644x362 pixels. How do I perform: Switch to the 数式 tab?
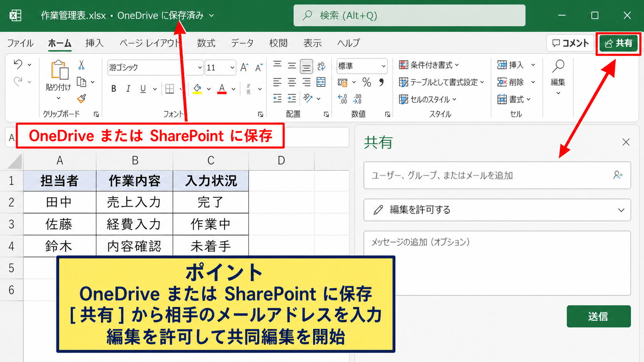click(x=206, y=43)
